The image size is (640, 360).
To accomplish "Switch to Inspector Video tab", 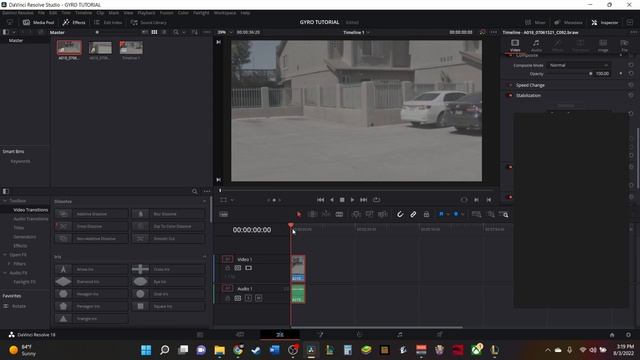I will tap(515, 45).
